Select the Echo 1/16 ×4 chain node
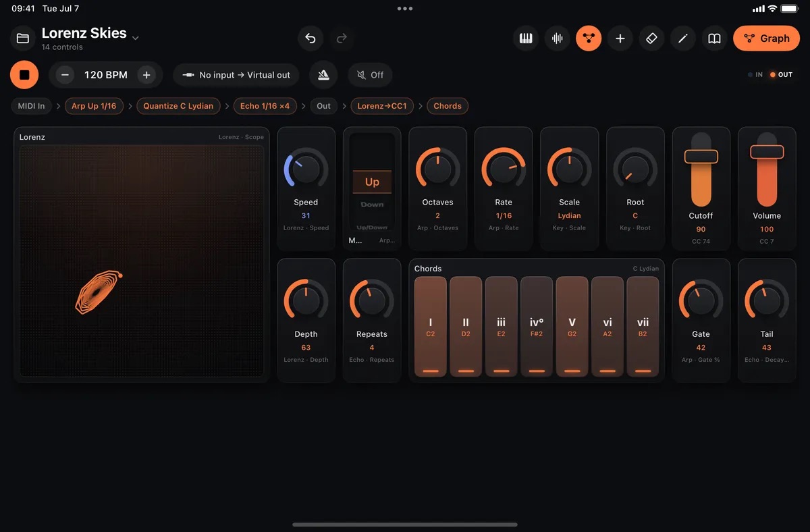810x532 pixels. tap(265, 106)
